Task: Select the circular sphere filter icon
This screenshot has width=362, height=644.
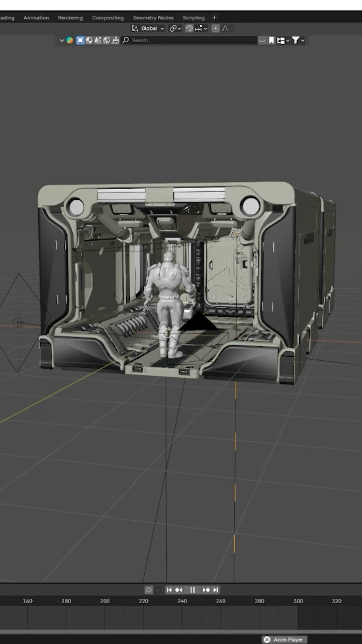Action: click(x=89, y=40)
